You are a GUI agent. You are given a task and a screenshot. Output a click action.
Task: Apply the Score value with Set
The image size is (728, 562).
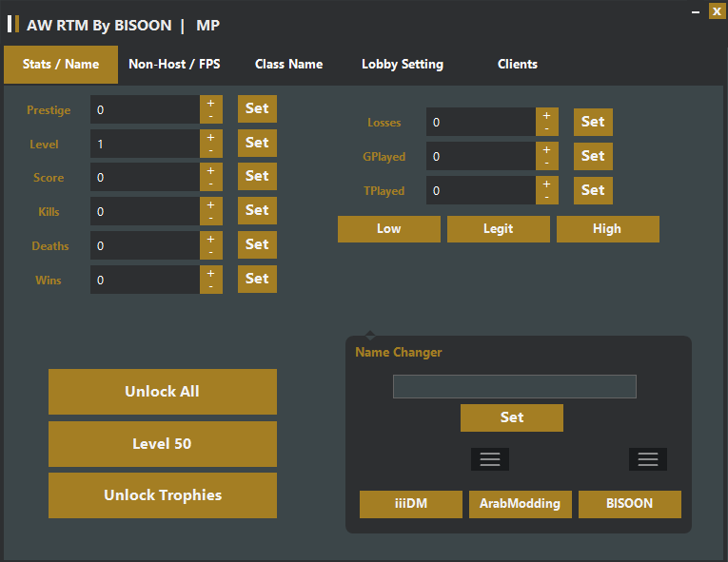click(x=257, y=176)
